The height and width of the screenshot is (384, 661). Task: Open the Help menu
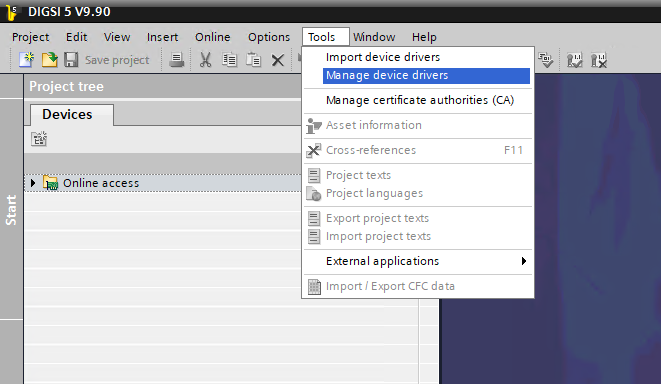[x=424, y=37]
